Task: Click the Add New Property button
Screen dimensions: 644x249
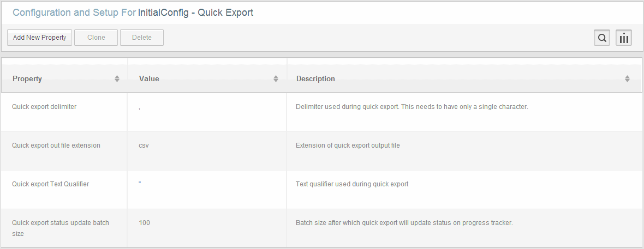Action: 39,38
